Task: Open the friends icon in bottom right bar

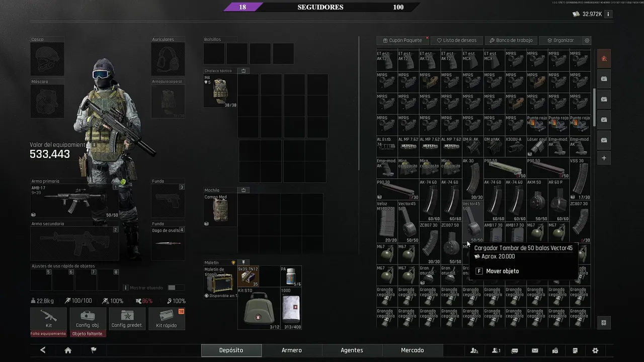Action: click(x=474, y=350)
